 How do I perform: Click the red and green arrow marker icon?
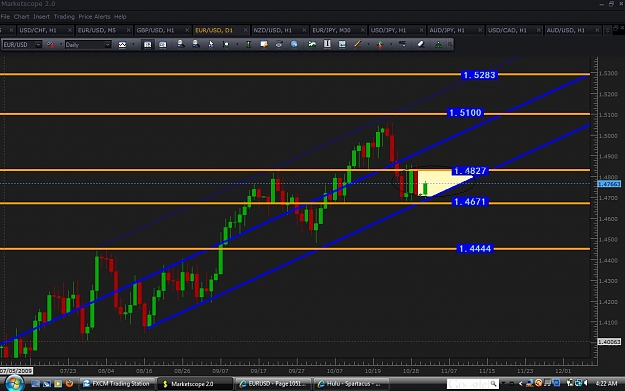pyautogui.click(x=380, y=45)
